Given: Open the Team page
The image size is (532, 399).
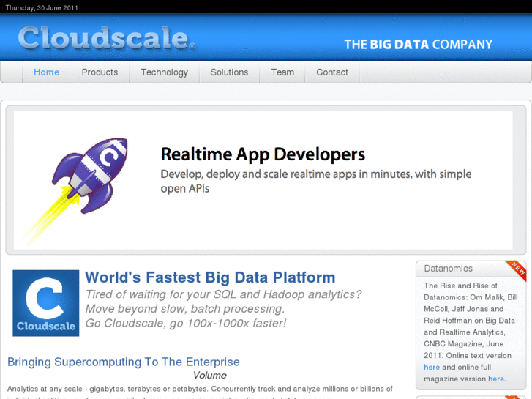Looking at the screenshot, I should (x=282, y=72).
